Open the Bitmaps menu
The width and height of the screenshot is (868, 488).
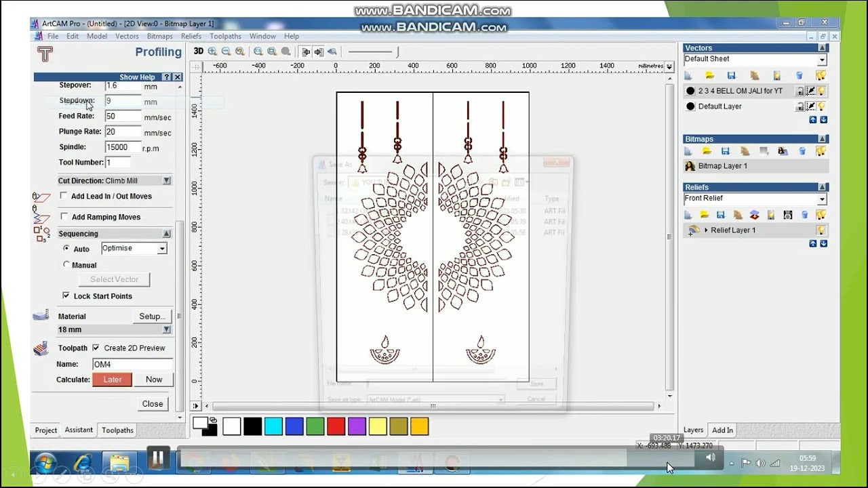point(160,37)
